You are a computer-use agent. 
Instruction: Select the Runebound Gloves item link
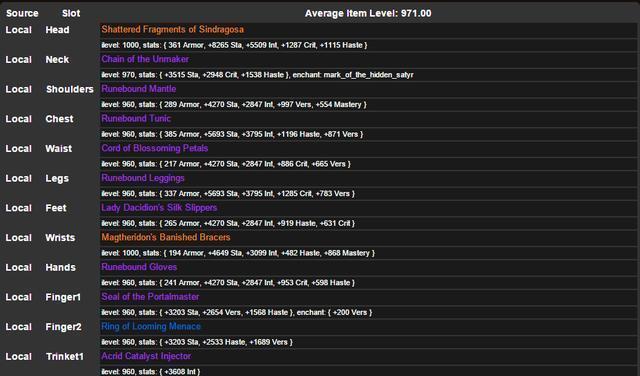[139, 267]
